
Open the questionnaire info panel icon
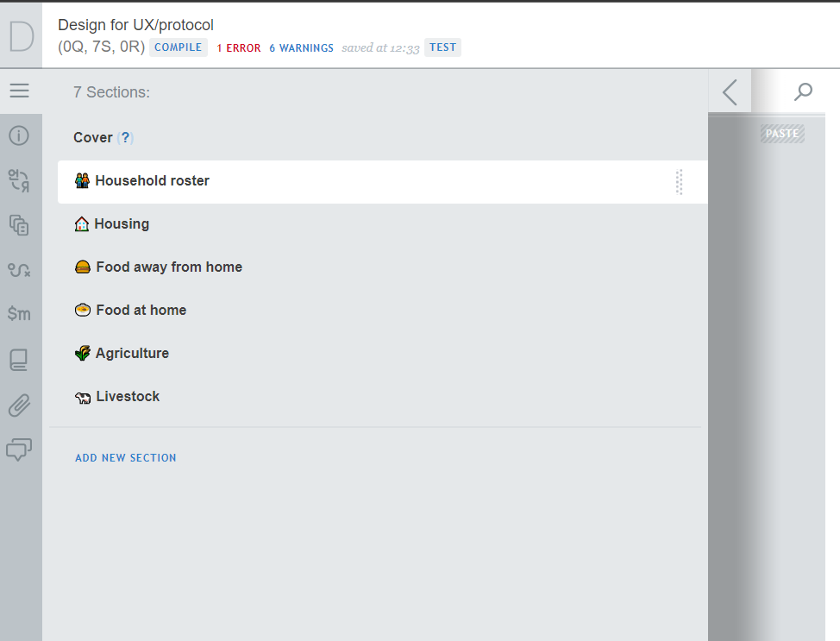(x=19, y=135)
